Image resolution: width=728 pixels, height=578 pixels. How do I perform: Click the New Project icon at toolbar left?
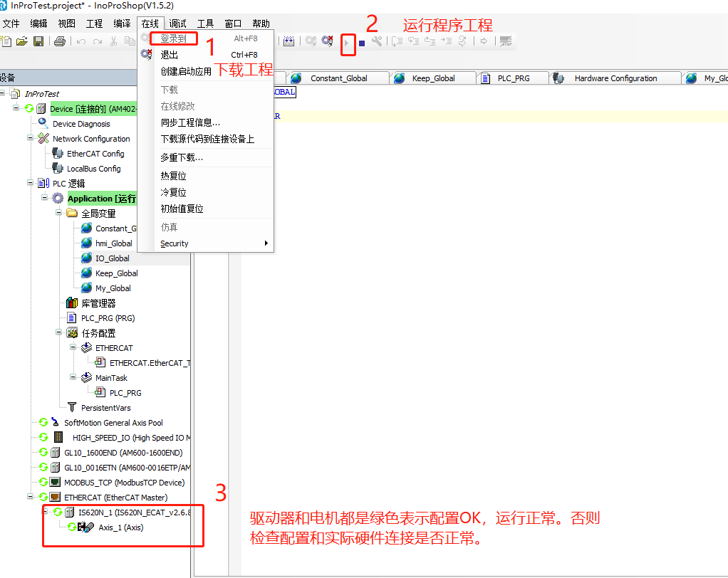point(7,41)
